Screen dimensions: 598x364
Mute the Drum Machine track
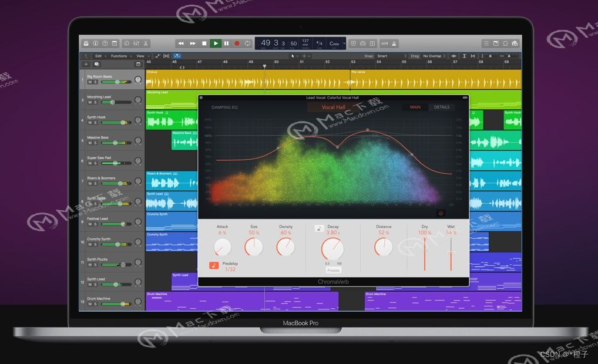pos(90,304)
